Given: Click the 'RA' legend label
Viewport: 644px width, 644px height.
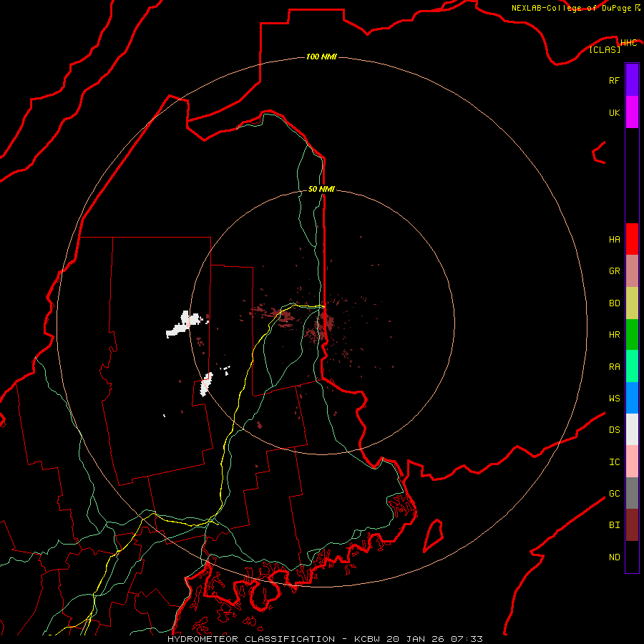Looking at the screenshot, I should [614, 367].
